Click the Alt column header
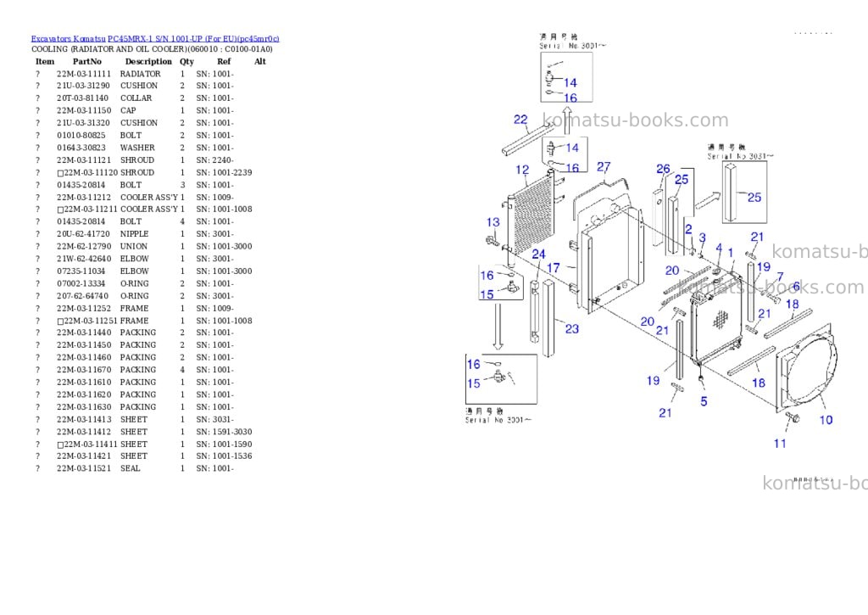Viewport: 868px width, 615px height. [x=260, y=61]
